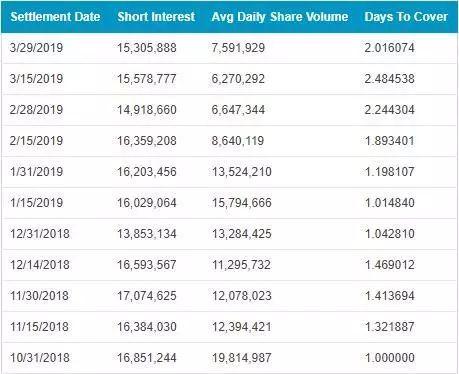Sort by Avg Daily Share Volume header
Viewport: 459px width, 374px height.
point(280,17)
